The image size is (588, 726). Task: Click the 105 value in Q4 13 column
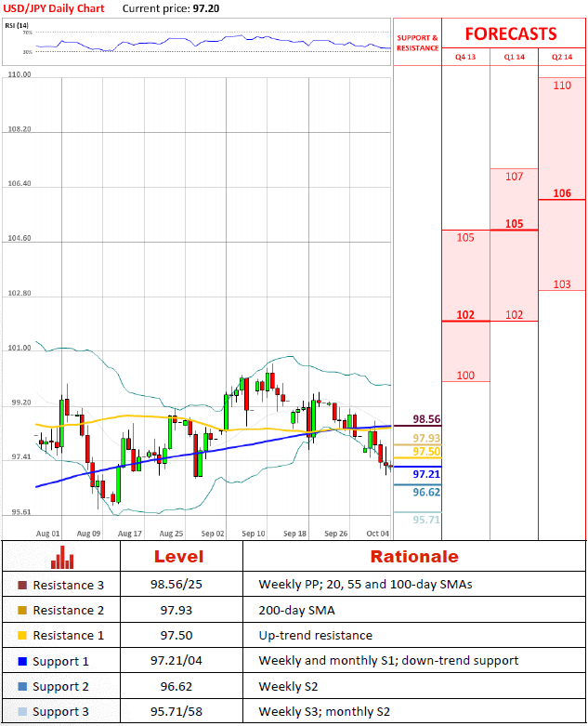tap(465, 238)
